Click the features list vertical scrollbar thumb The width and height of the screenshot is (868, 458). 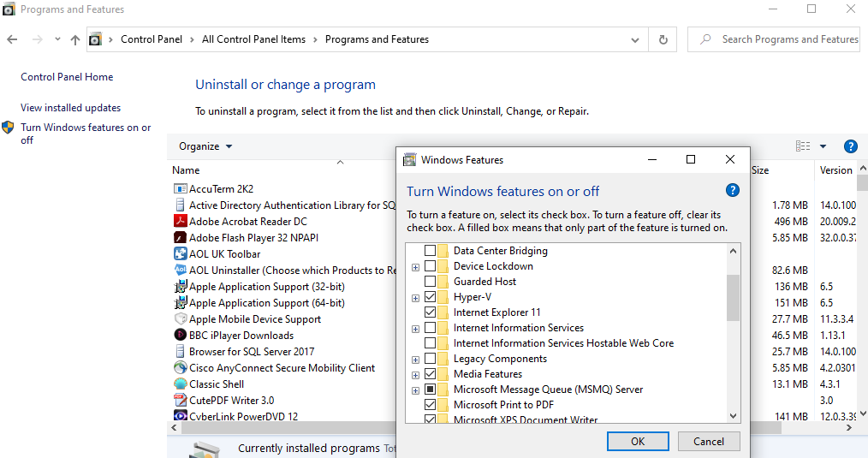(x=733, y=297)
